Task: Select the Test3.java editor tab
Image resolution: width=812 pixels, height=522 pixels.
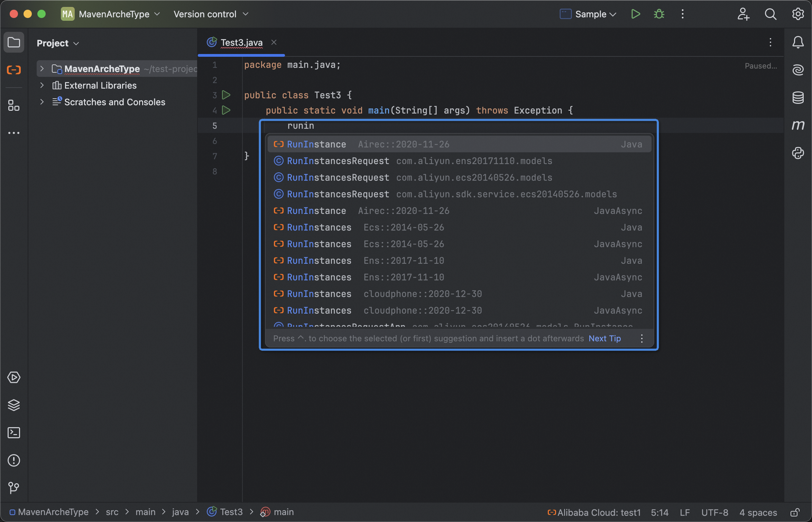Action: 241,43
